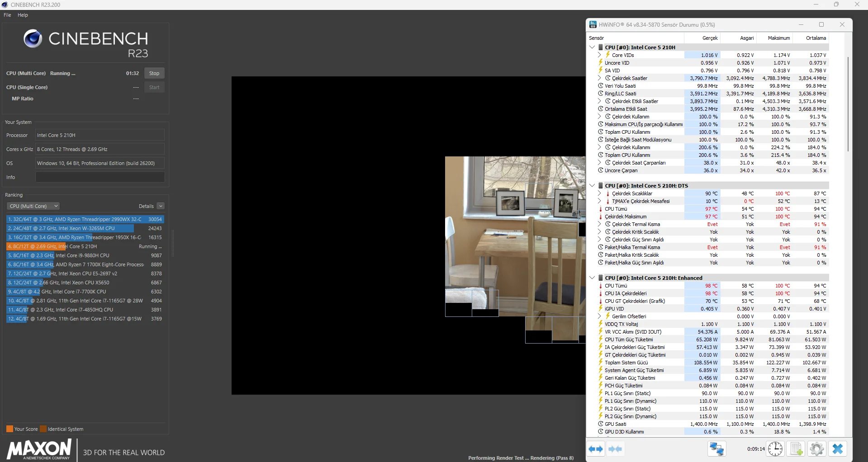Viewport: 868px width, 462px height.
Task: Click HWiNFO collapse layout inward-arrows icon
Action: point(615,449)
